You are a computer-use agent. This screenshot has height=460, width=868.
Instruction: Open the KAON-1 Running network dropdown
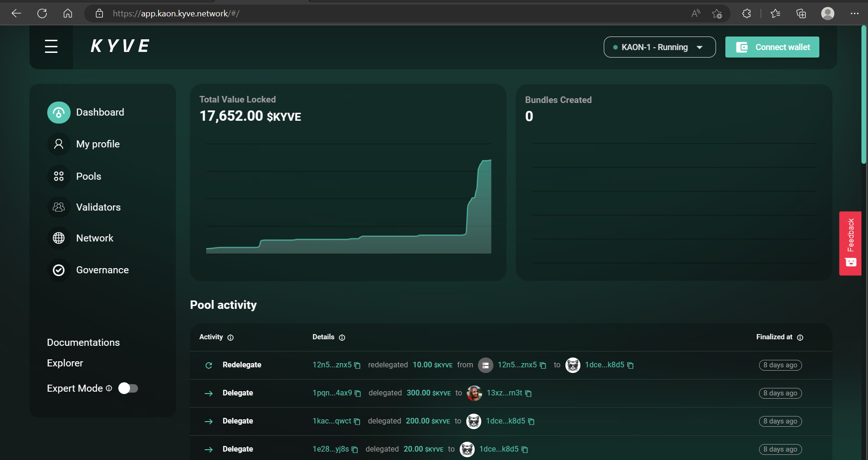tap(659, 47)
